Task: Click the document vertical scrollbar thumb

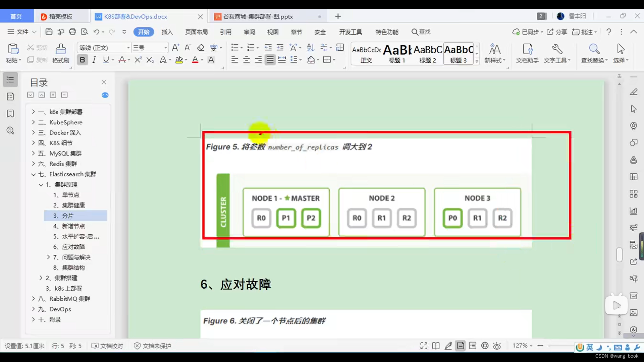Action: pos(620,255)
